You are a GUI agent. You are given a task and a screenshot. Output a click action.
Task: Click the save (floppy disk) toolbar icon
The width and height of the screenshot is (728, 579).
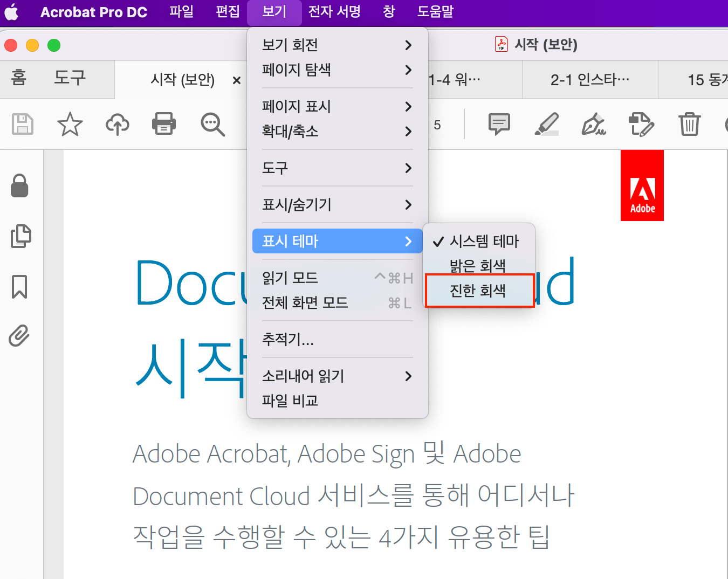tap(23, 124)
